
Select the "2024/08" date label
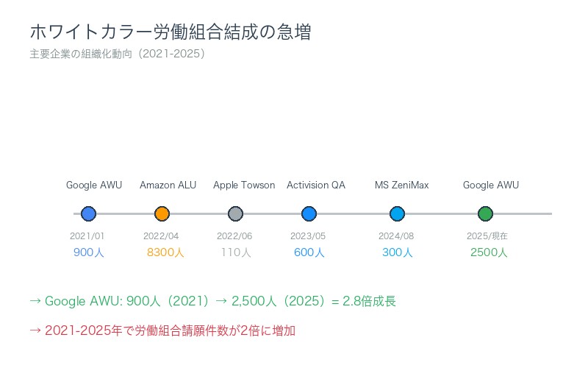tap(396, 236)
